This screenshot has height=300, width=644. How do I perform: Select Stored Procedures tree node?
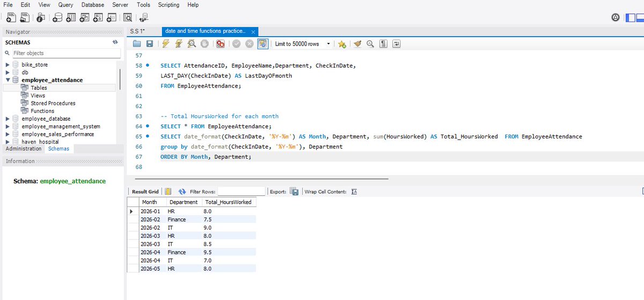53,103
